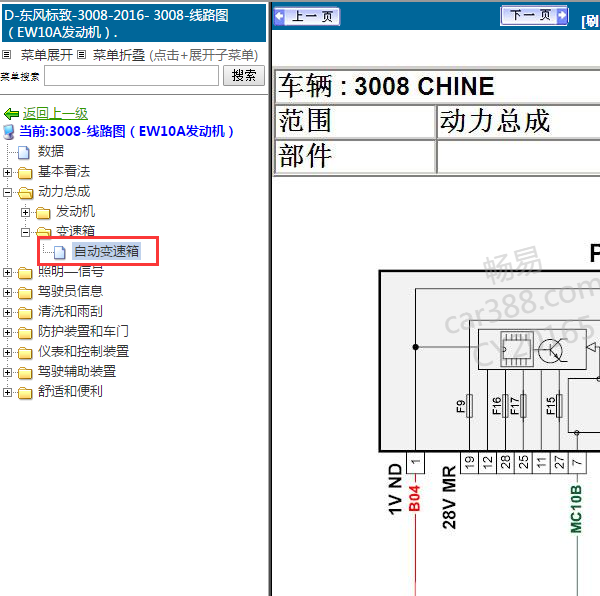Click the 范围 table cell
This screenshot has width=600, height=596.
355,121
